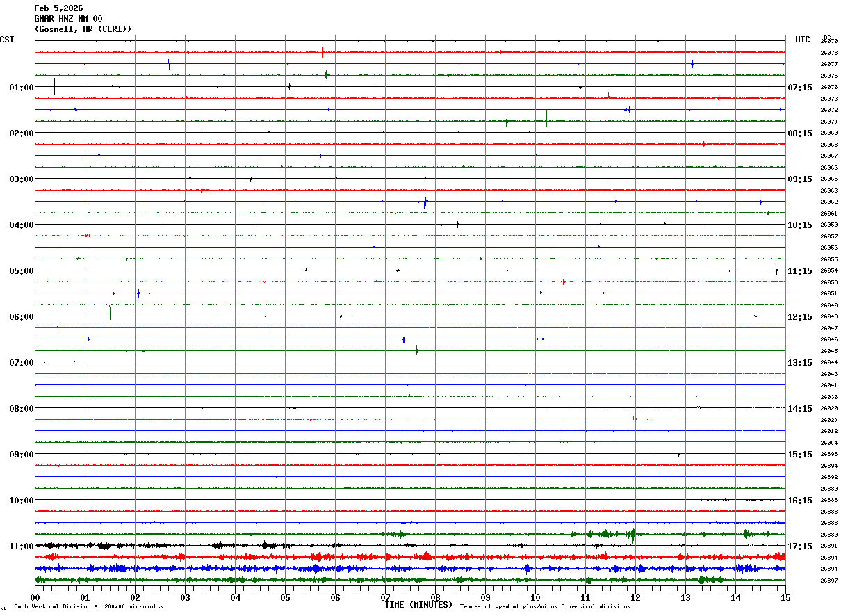Select the '15' minute axis tick label at axis end
Screen dimensions: 841x616
(x=785, y=597)
